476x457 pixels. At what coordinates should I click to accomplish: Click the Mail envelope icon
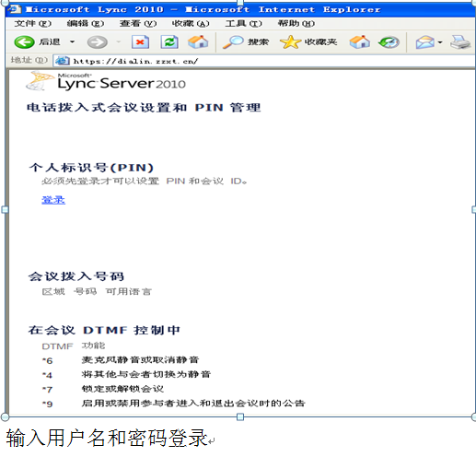(425, 42)
